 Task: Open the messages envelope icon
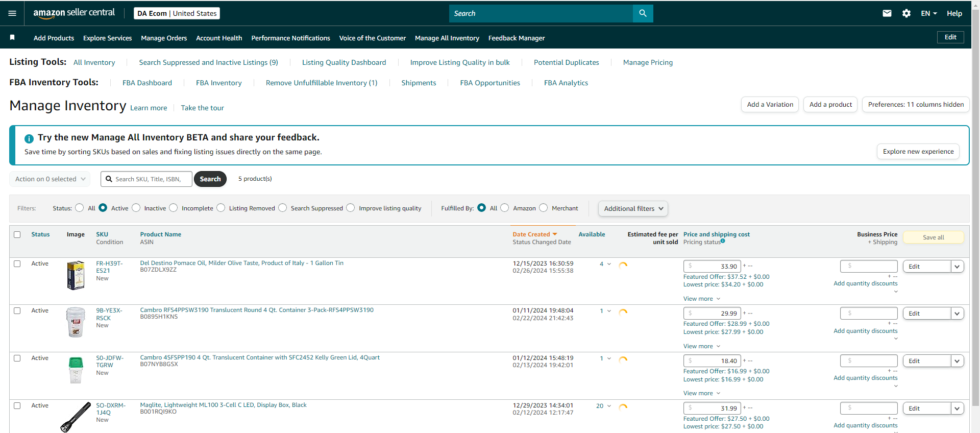pyautogui.click(x=887, y=13)
